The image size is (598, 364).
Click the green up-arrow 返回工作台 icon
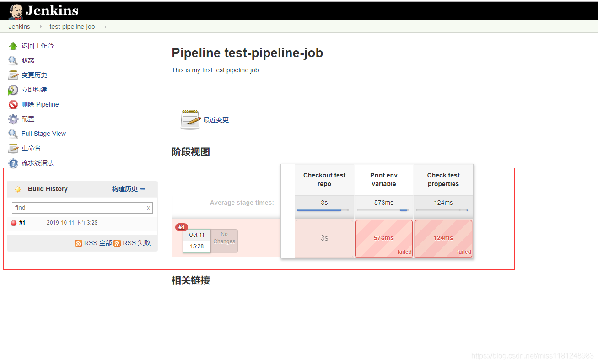coord(13,46)
